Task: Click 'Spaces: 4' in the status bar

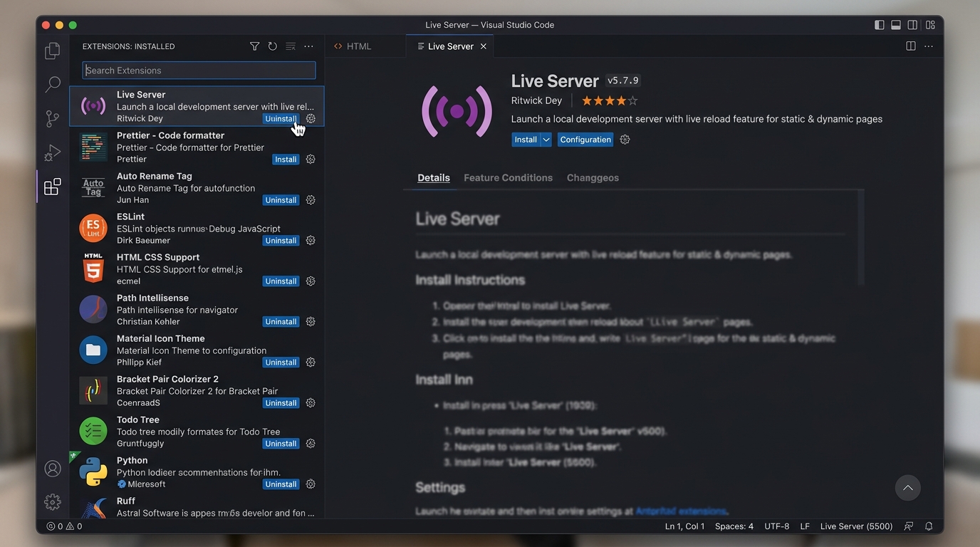Action: [x=734, y=526]
